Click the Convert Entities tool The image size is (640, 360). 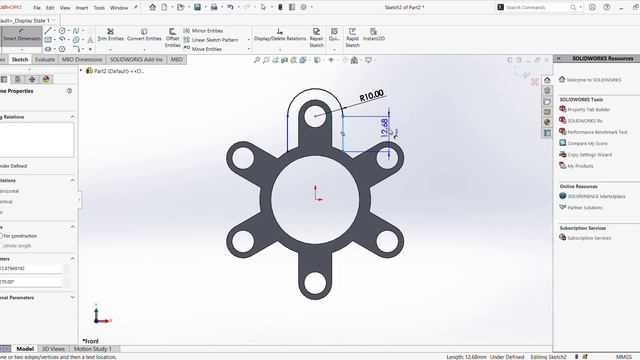[x=144, y=35]
